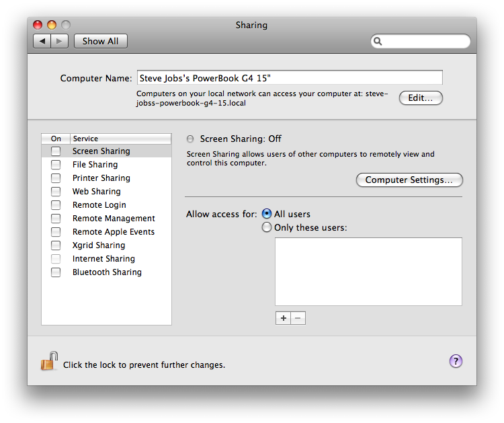Select Web Sharing in the service list
Viewport: 504px width, 423px height.
click(x=106, y=192)
